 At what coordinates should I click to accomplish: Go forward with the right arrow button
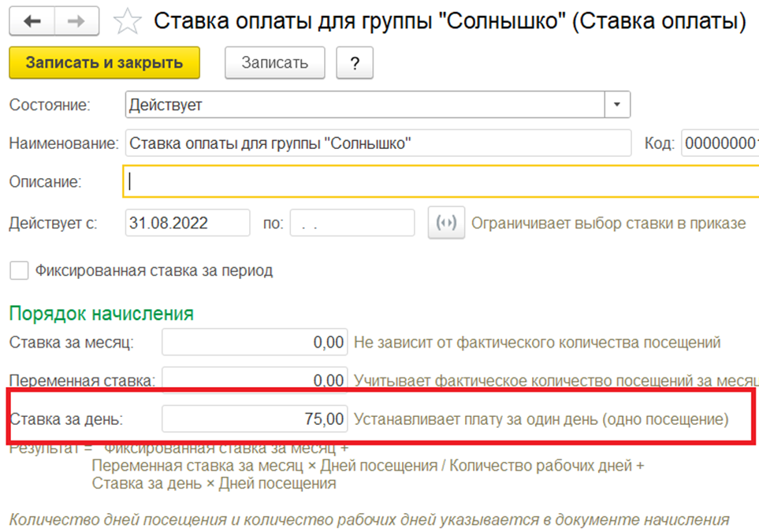(77, 21)
